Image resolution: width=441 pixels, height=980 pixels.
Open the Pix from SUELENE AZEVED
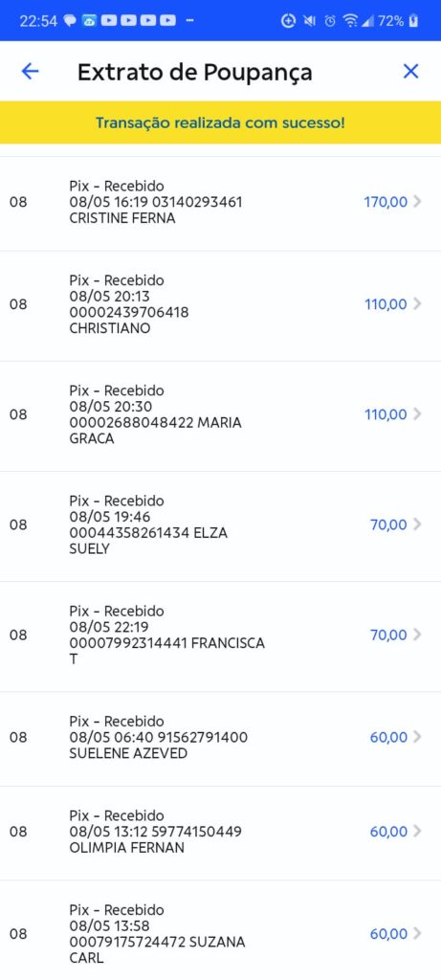(x=220, y=739)
